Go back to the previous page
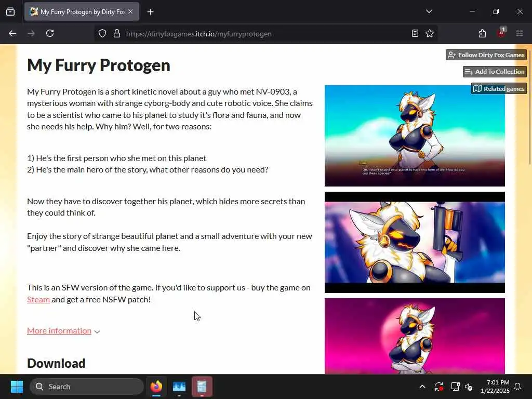The width and height of the screenshot is (532, 399). click(12, 33)
